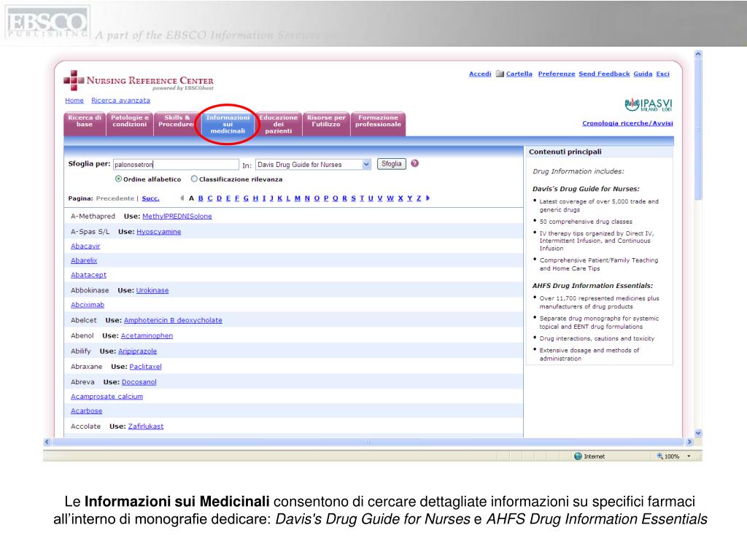Screen dimensions: 747x560
Task: Click the vertical scrollbar up arrow
Action: coord(698,54)
